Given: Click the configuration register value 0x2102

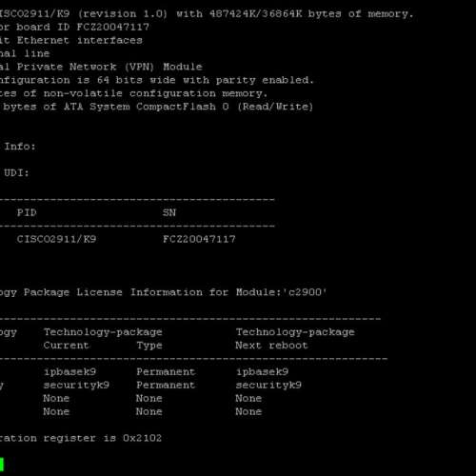Looking at the screenshot, I should [x=142, y=438].
